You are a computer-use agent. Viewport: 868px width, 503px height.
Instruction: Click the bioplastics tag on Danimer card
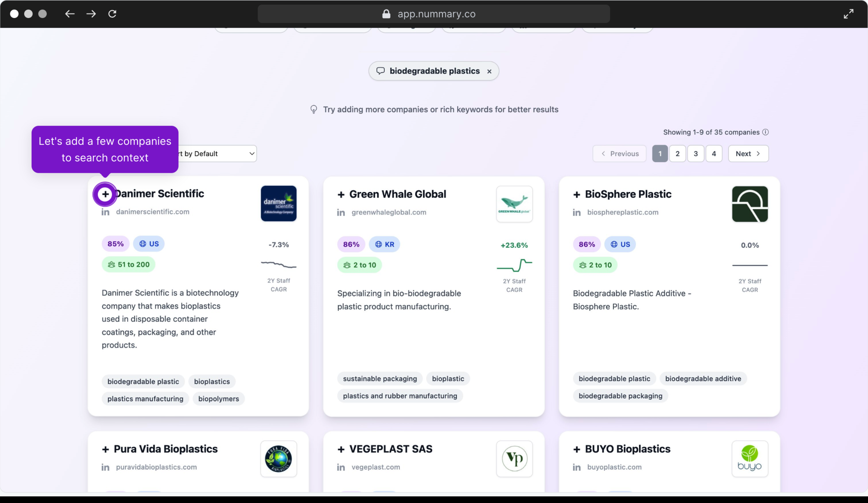[x=212, y=382]
